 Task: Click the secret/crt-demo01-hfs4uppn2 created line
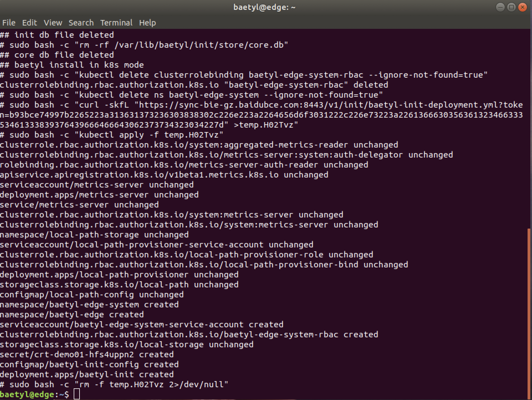87,355
